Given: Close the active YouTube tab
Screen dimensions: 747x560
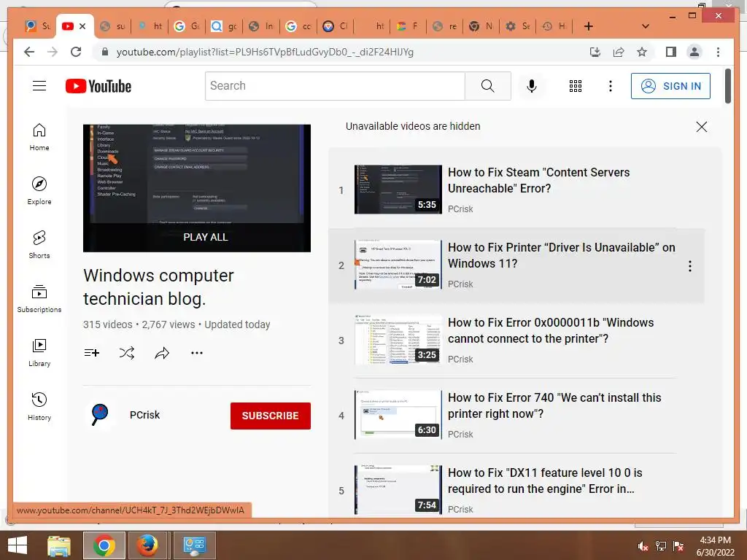Looking at the screenshot, I should click(x=82, y=26).
